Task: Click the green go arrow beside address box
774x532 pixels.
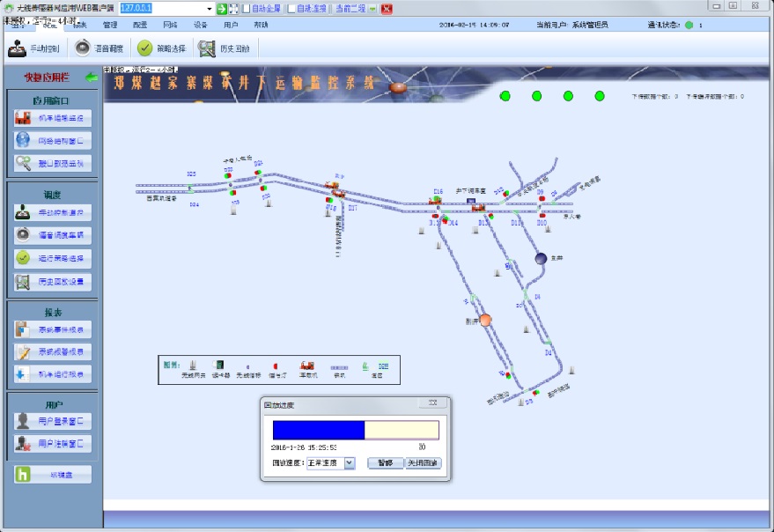Action: pos(222,8)
